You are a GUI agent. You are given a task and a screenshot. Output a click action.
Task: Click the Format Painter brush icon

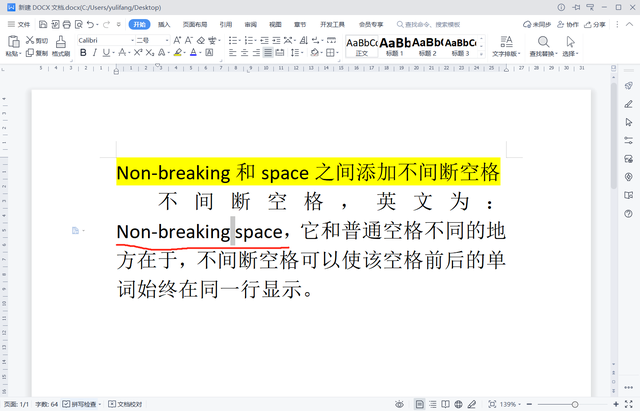61,42
